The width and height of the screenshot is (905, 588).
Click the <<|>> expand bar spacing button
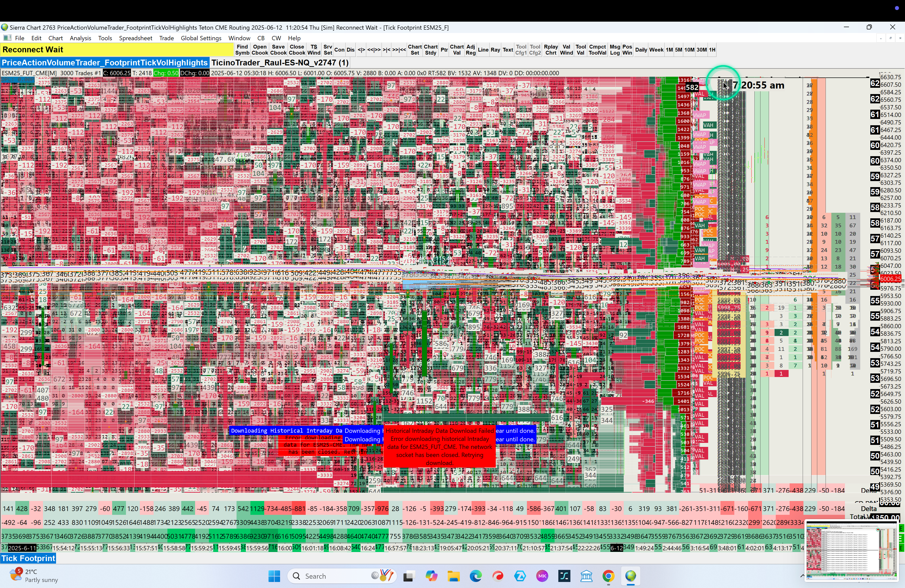(x=374, y=50)
